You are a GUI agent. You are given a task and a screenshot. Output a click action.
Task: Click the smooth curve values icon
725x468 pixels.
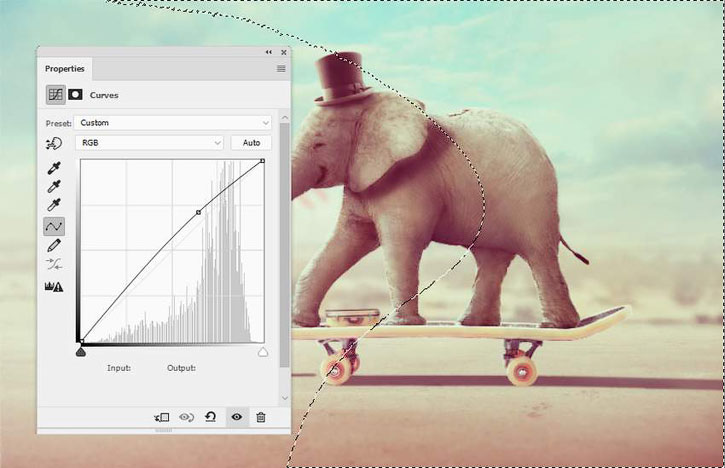click(54, 265)
